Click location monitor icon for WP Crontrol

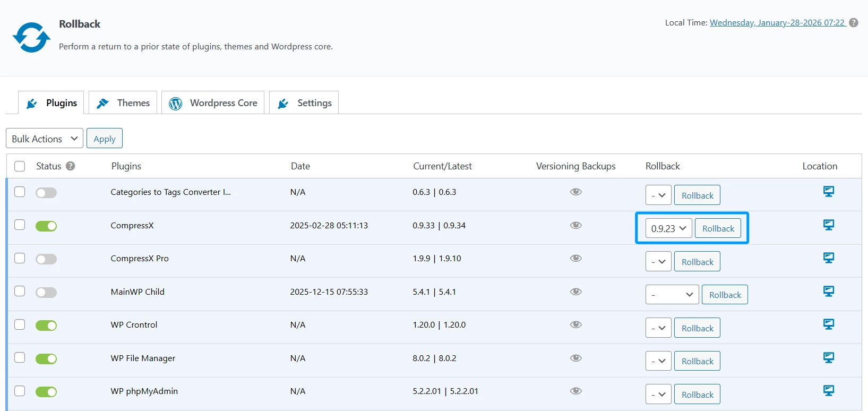828,324
